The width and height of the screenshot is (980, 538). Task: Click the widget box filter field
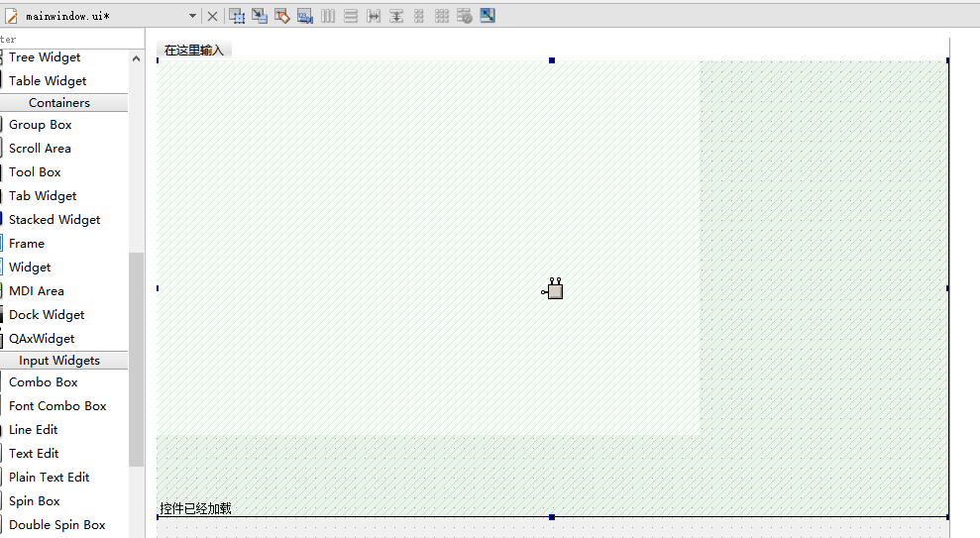(72, 40)
